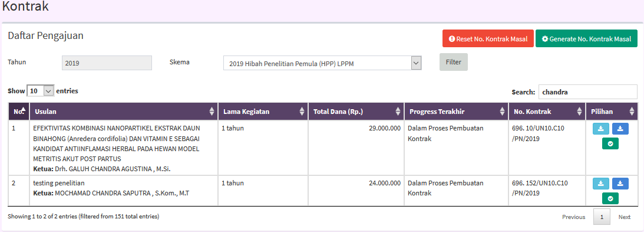Click light blue download icon in row 1
Viewport: 644px width, 232px height.
coord(600,129)
